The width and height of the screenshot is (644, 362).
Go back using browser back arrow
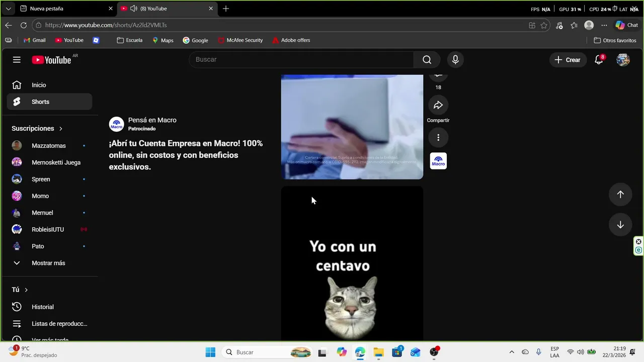pos(9,25)
